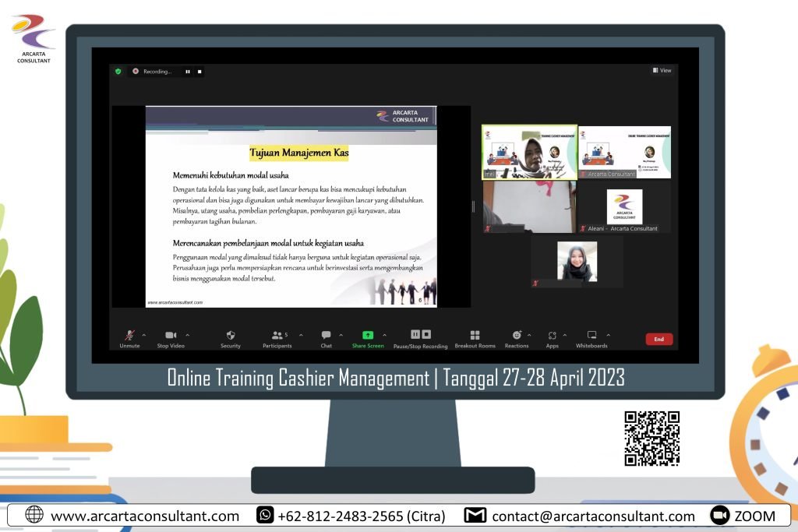Expand audio options arrow beside Unmute

coord(143,335)
